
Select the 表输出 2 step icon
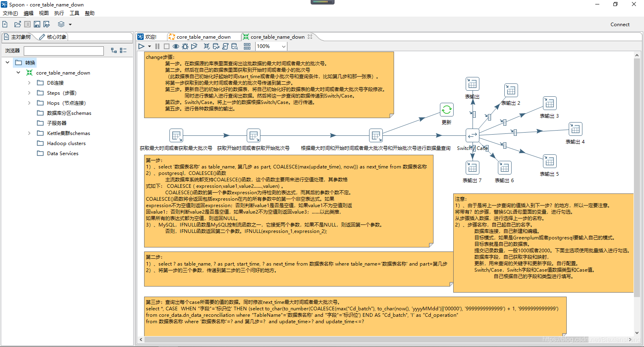coord(511,90)
